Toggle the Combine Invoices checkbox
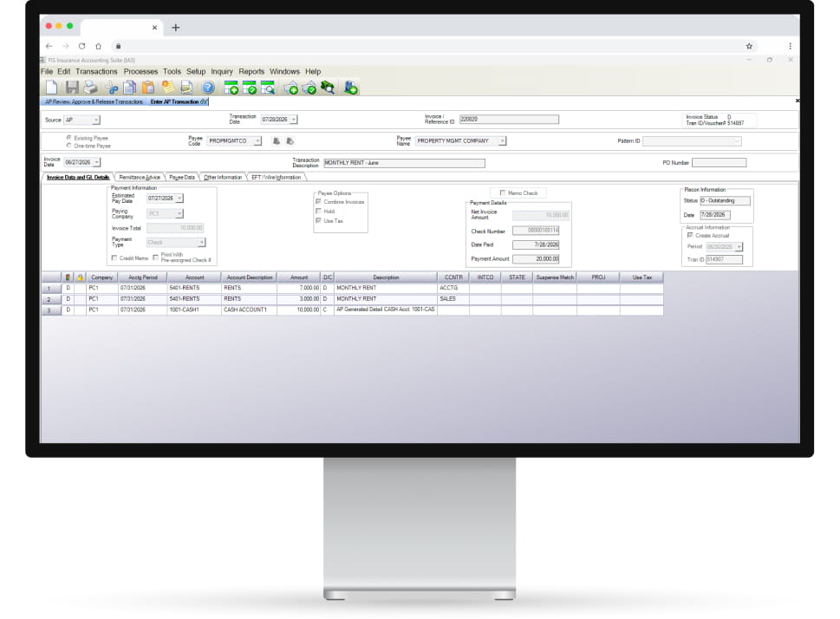Screen dimensions: 840x619 pos(319,201)
